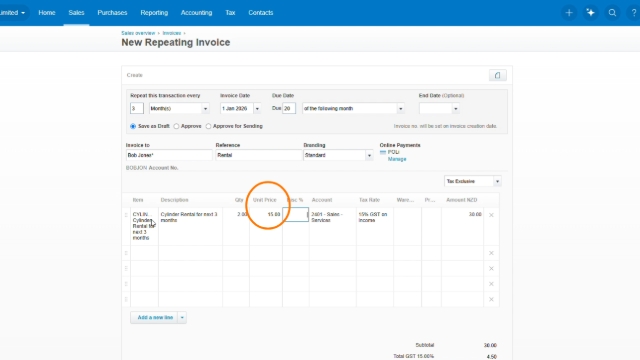Delete the second invoice line

(491, 253)
